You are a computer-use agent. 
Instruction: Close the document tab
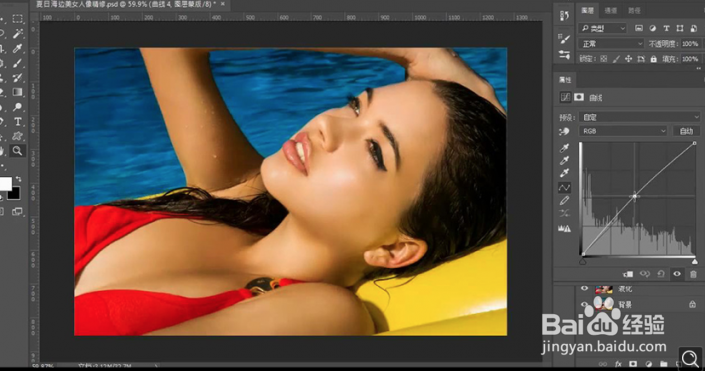(x=223, y=4)
